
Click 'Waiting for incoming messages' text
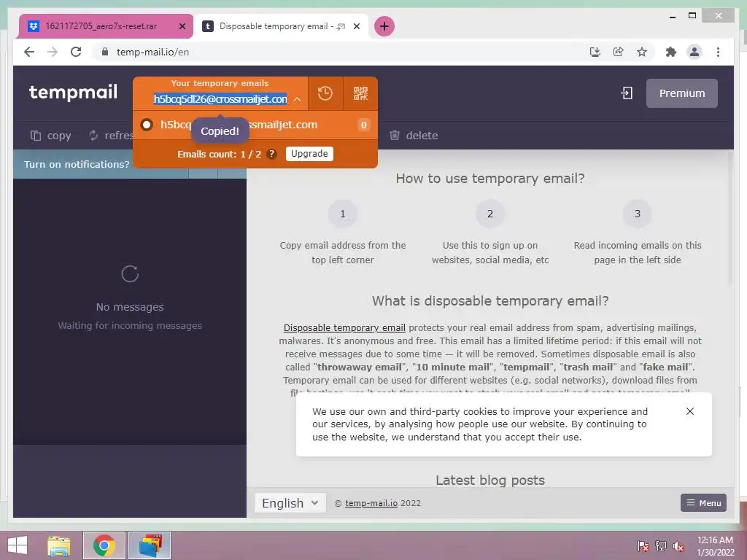130,326
